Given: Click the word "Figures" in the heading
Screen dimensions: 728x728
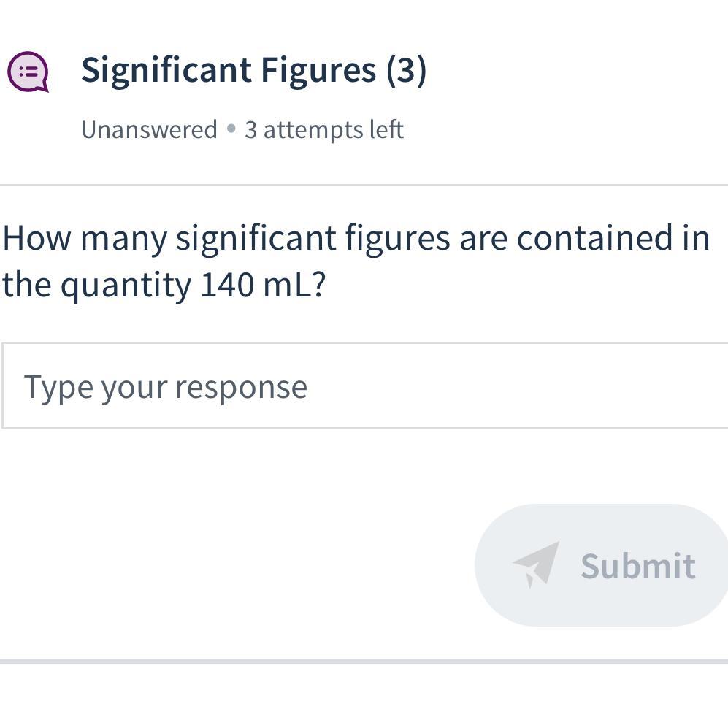Looking at the screenshot, I should 318,71.
